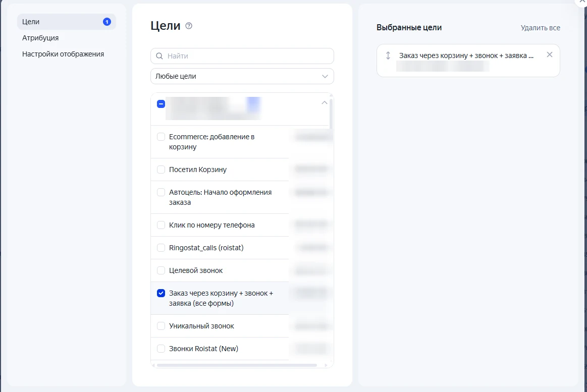Collapse the goals group with the chevron
The image size is (587, 392).
(325, 102)
